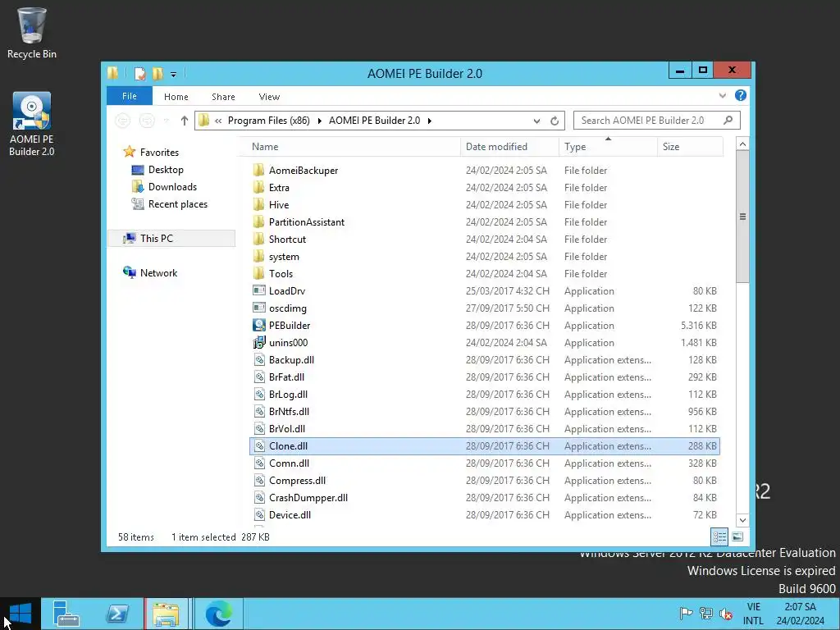Sort by the Type column header
This screenshot has width=840, height=630.
pyautogui.click(x=608, y=147)
